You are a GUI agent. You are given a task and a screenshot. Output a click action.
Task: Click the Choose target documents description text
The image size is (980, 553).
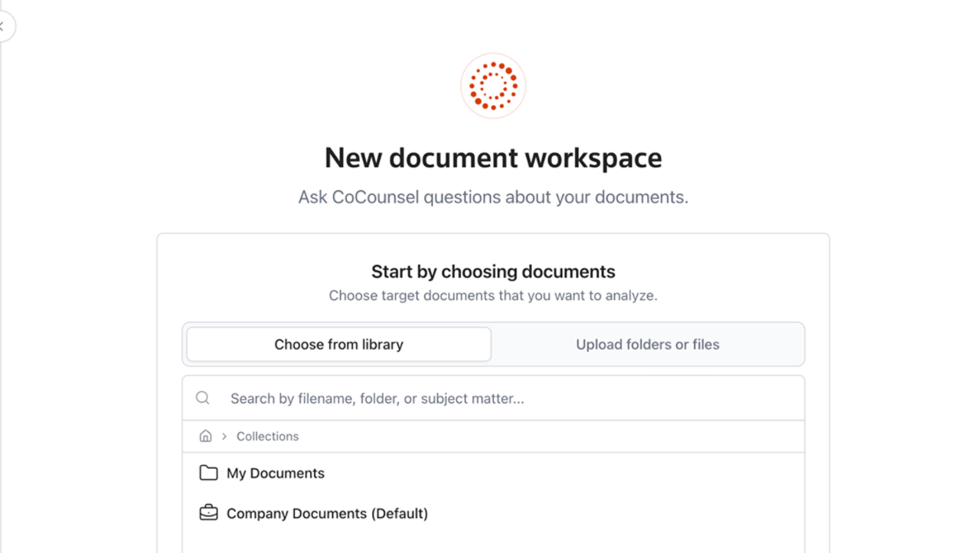click(x=493, y=296)
